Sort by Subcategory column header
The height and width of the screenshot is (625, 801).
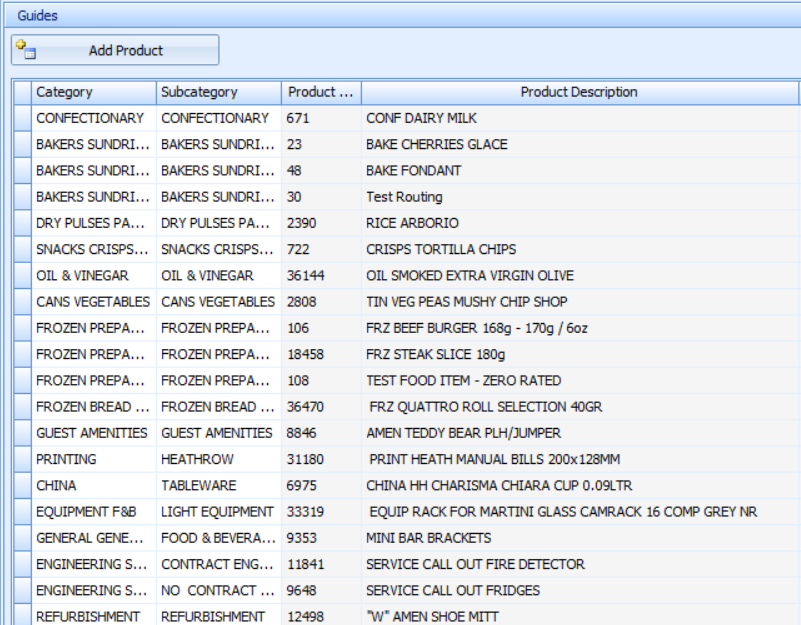(218, 92)
